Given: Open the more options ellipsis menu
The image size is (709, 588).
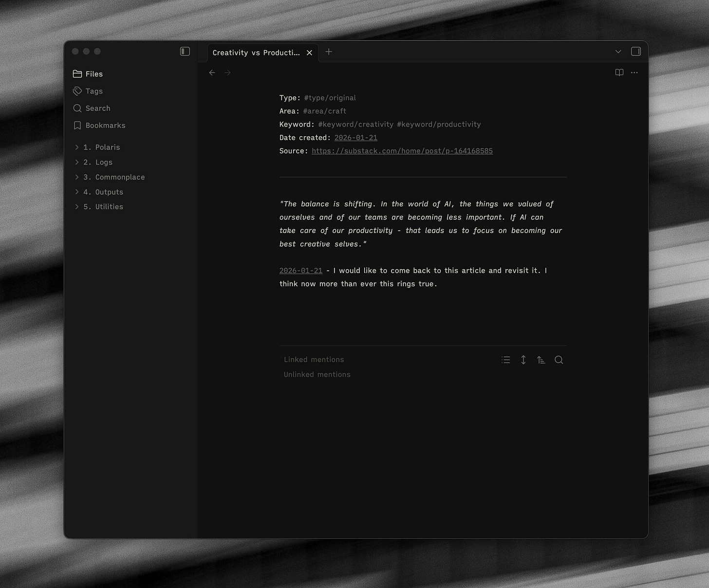Looking at the screenshot, I should [634, 73].
